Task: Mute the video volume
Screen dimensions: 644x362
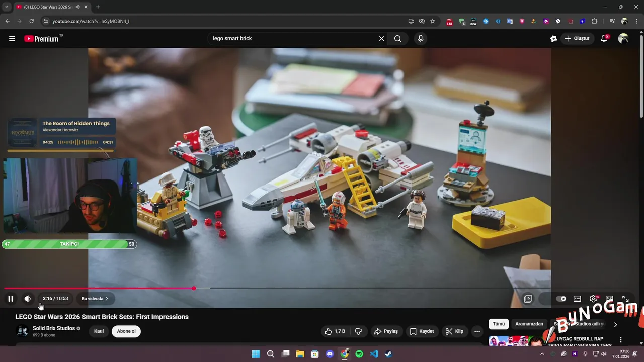Action: coord(28,299)
